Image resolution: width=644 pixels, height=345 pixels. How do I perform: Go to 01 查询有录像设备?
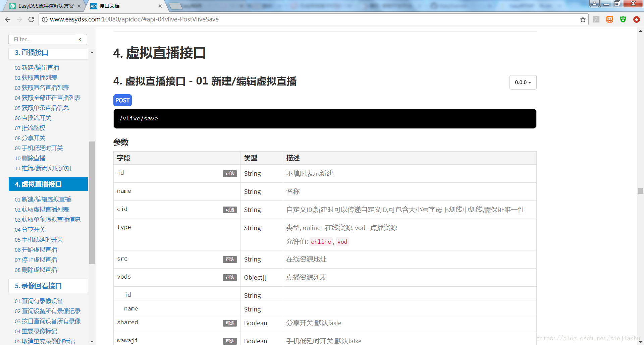(39, 301)
